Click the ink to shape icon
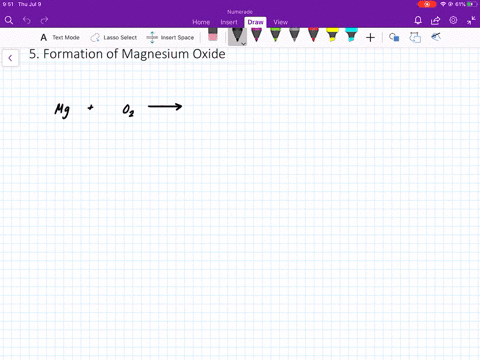The height and width of the screenshot is (360, 480). point(415,37)
